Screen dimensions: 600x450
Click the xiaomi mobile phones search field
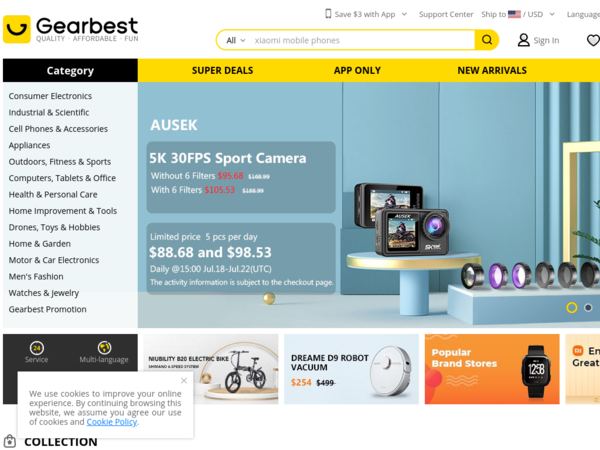click(x=362, y=40)
